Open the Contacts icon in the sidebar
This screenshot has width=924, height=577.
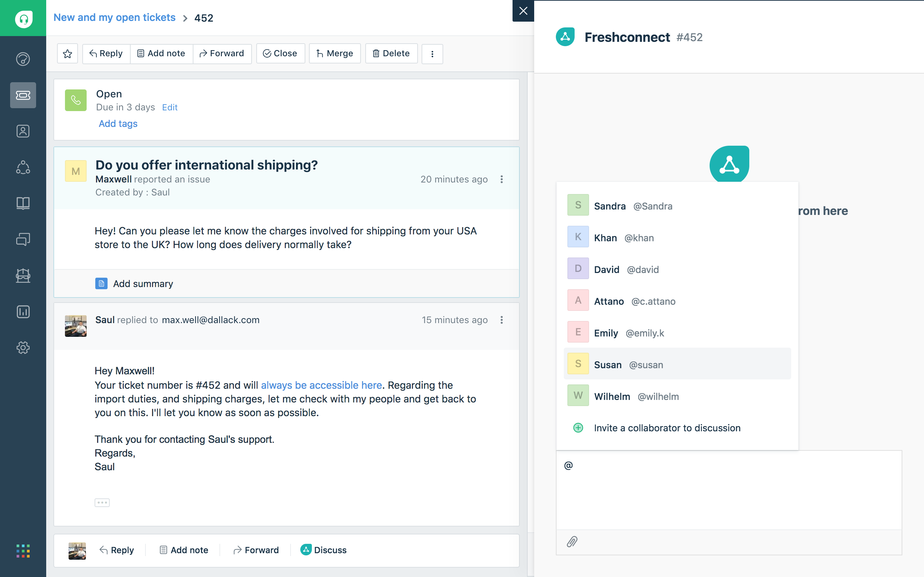(x=23, y=131)
